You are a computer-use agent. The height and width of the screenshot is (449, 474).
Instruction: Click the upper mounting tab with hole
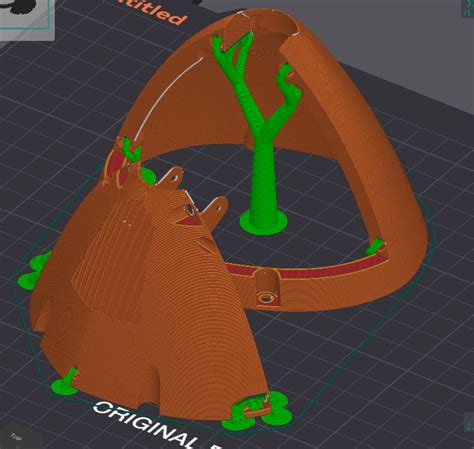click(172, 177)
